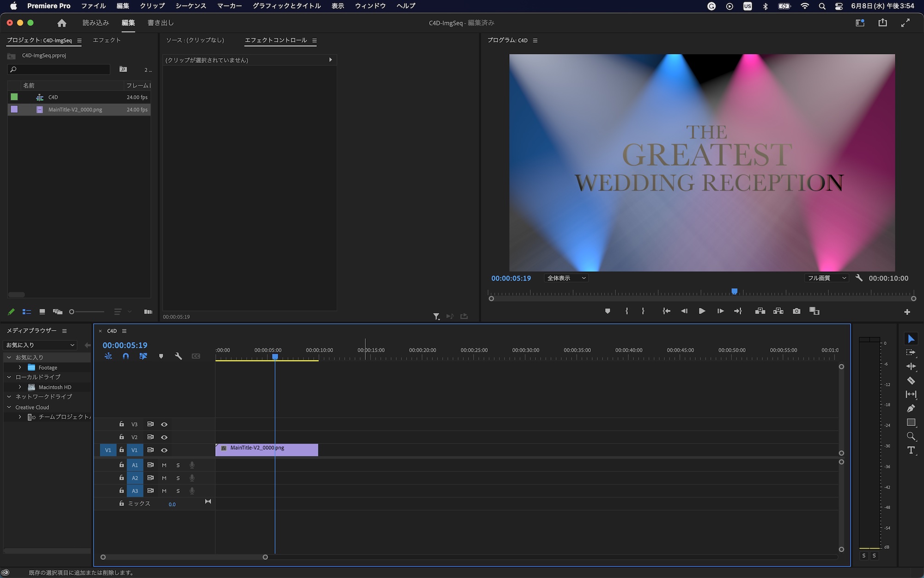
Task: Switch to the エフェクト tab
Action: point(107,40)
